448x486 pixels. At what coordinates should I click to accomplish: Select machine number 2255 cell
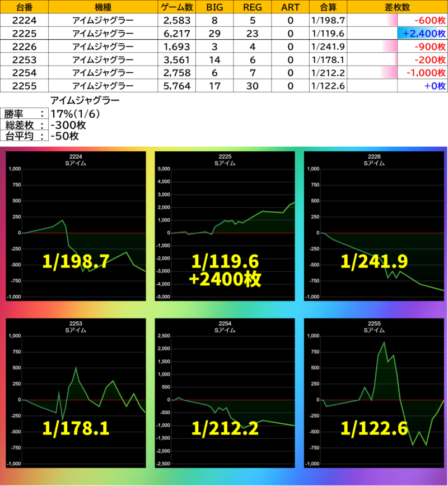(x=24, y=86)
